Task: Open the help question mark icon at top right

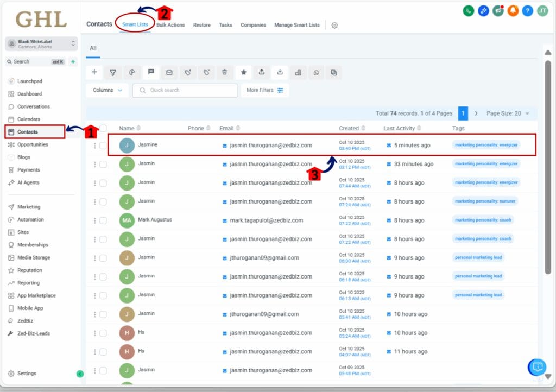Action: coord(527,10)
